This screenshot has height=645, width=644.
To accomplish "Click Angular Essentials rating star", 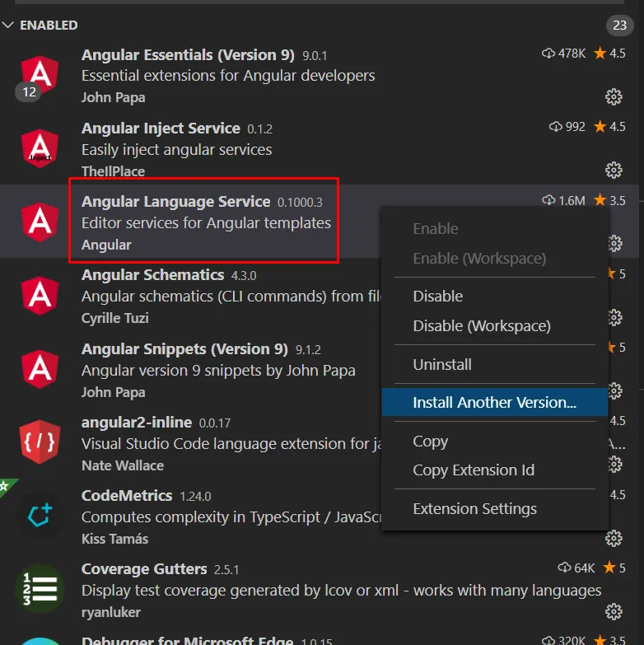I will point(600,53).
